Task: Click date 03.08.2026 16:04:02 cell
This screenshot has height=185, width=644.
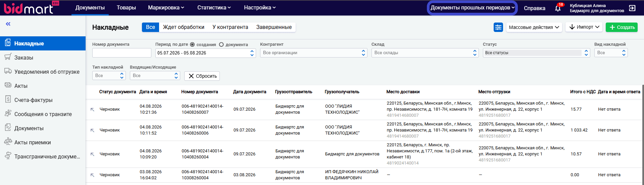Action: [151, 175]
